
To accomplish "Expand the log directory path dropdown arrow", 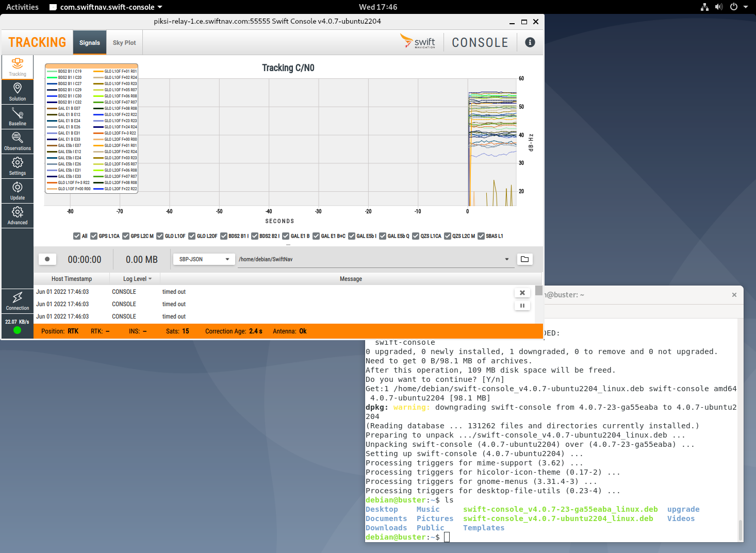I will [507, 259].
